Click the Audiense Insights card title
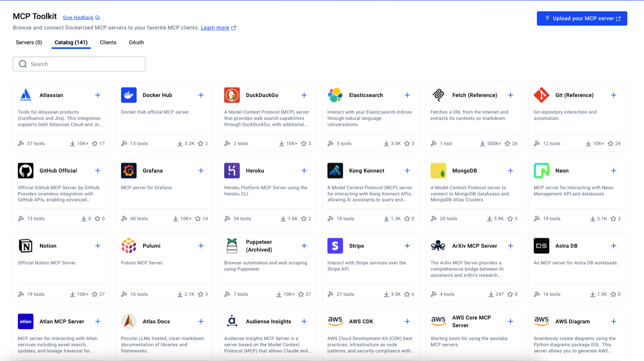This screenshot has width=644, height=361. point(269,321)
